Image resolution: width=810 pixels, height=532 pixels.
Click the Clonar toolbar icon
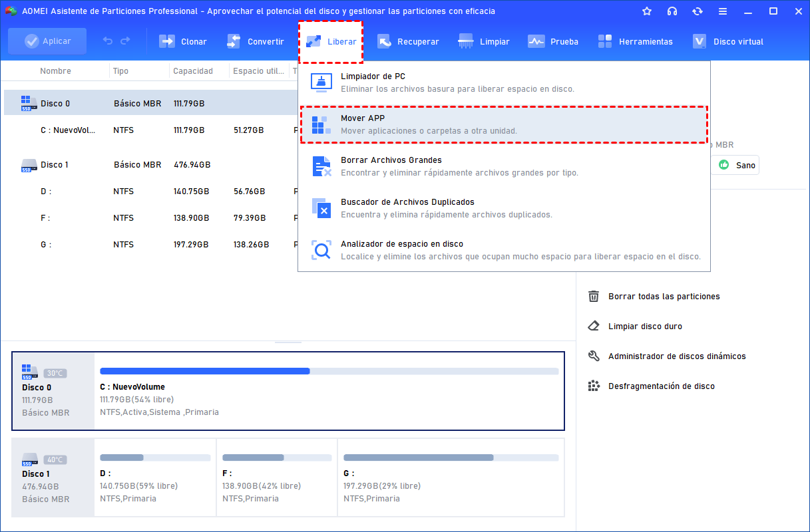coord(167,41)
